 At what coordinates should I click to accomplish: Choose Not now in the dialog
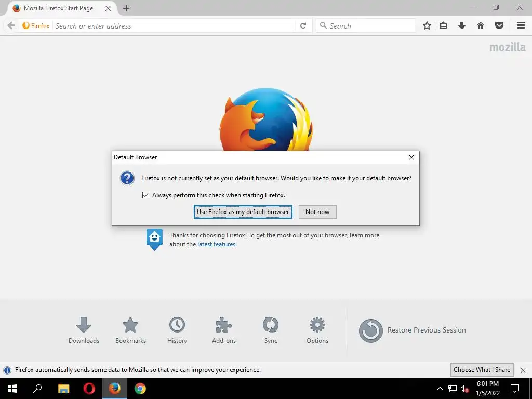tap(317, 212)
